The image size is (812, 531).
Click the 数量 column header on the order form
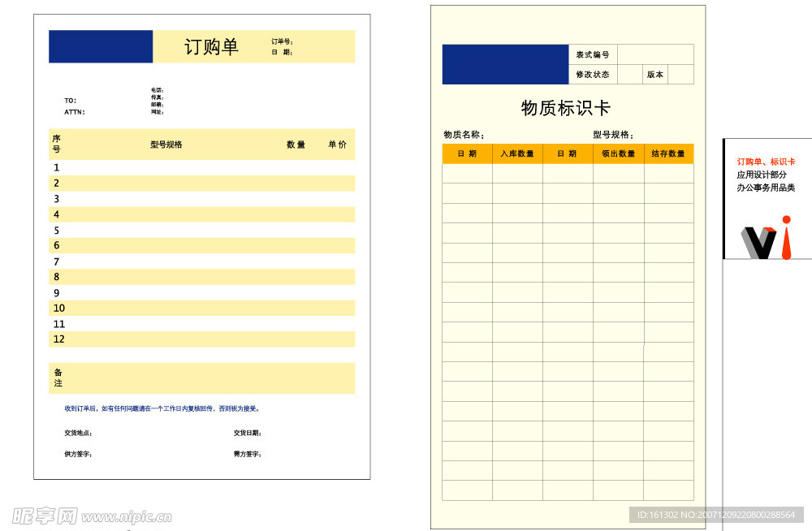point(296,145)
